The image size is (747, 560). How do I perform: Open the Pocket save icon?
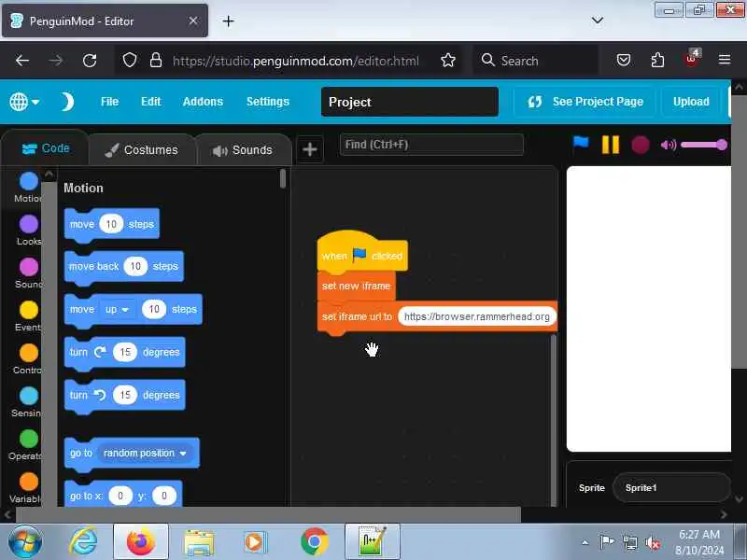coord(624,61)
